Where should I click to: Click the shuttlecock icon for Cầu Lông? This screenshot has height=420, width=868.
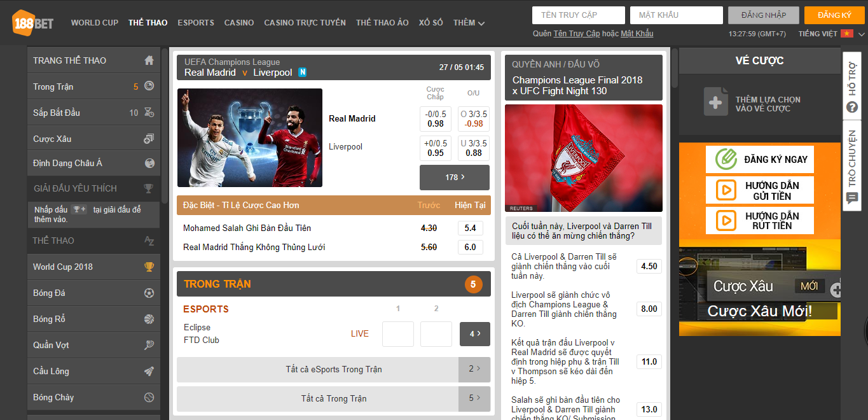[x=149, y=372]
